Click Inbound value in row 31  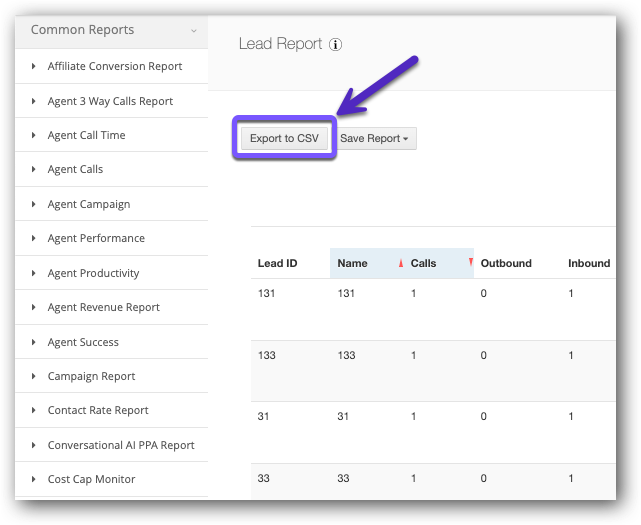(571, 416)
